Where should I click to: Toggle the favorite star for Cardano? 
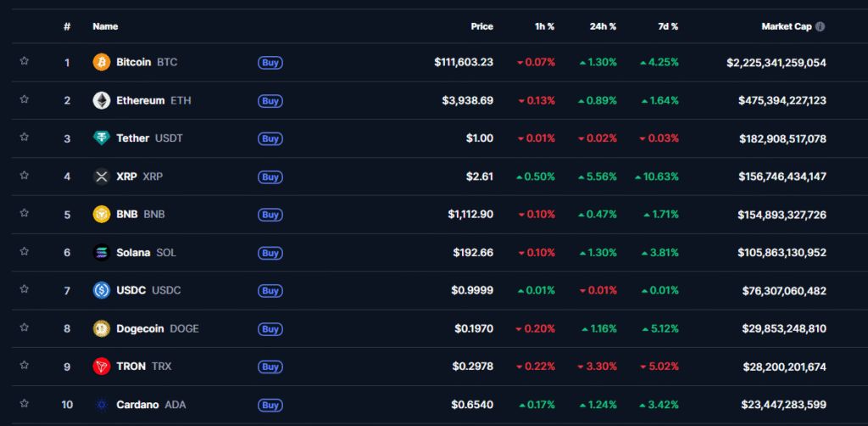(x=25, y=403)
